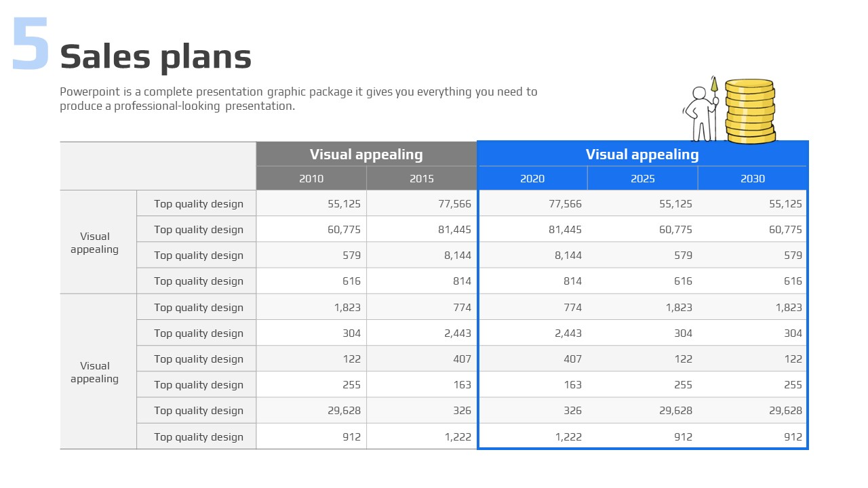Click 29,628 in the 2030 column
The width and height of the screenshot is (868, 488).
click(785, 410)
